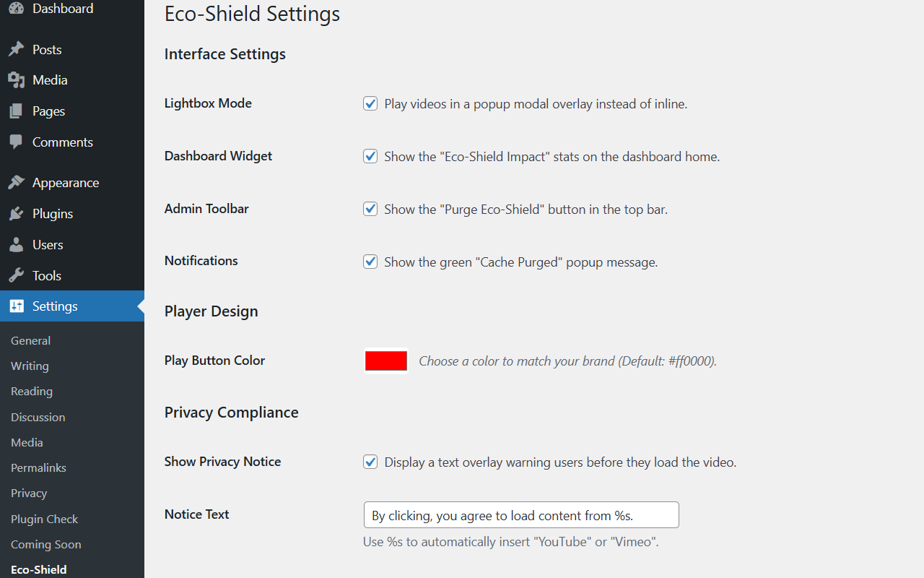Click the Pages icon in sidebar

click(x=16, y=111)
